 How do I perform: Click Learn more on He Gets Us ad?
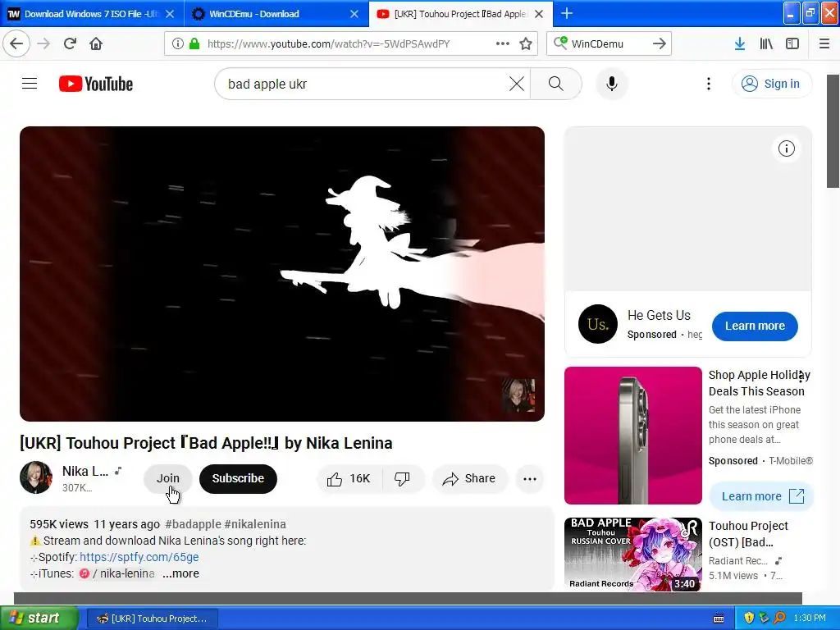[755, 326]
